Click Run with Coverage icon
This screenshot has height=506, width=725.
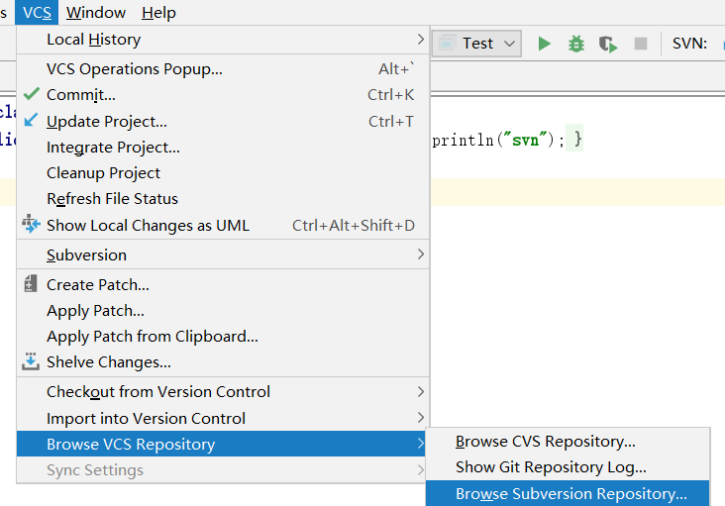[x=607, y=43]
